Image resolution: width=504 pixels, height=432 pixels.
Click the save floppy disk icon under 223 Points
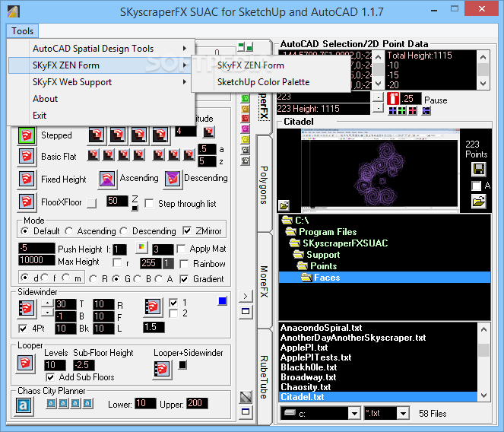479,169
